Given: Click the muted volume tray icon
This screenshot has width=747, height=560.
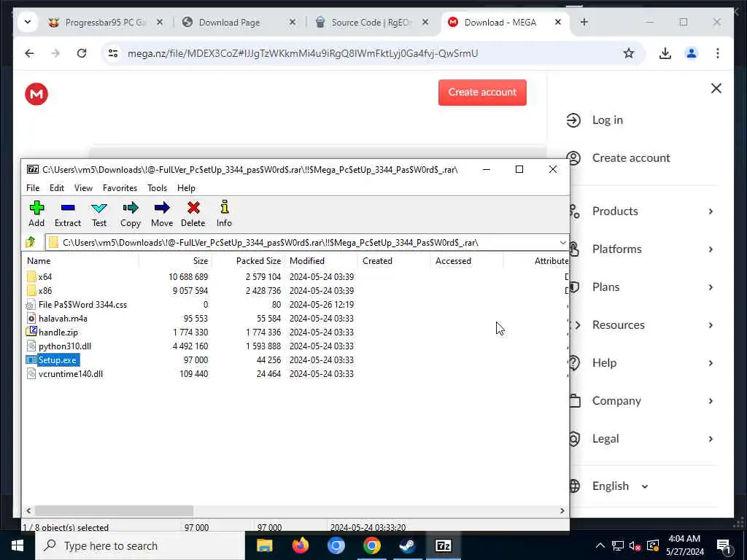Looking at the screenshot, I should [x=635, y=545].
